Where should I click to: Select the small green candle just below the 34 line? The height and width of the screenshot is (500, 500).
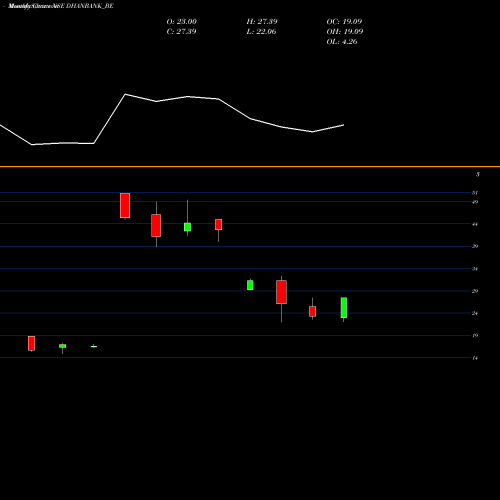tap(250, 285)
